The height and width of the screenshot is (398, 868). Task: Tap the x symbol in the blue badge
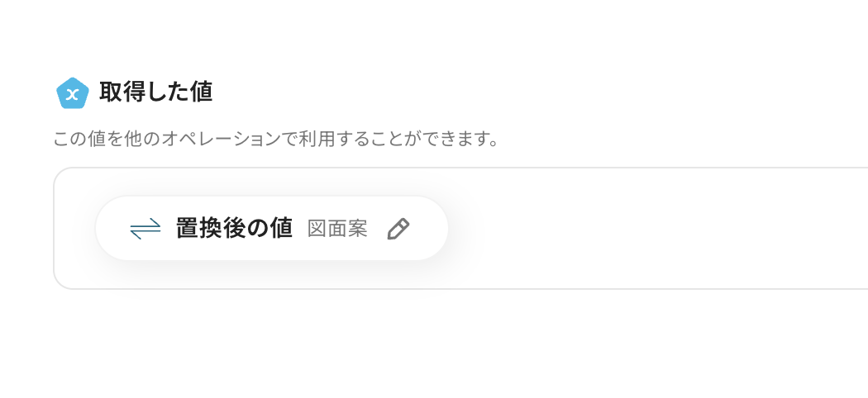tap(72, 93)
